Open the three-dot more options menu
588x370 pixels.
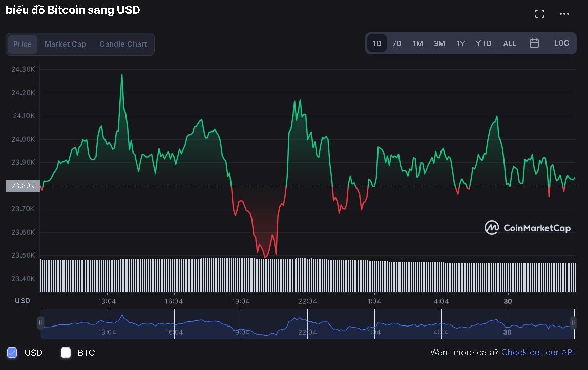point(564,14)
